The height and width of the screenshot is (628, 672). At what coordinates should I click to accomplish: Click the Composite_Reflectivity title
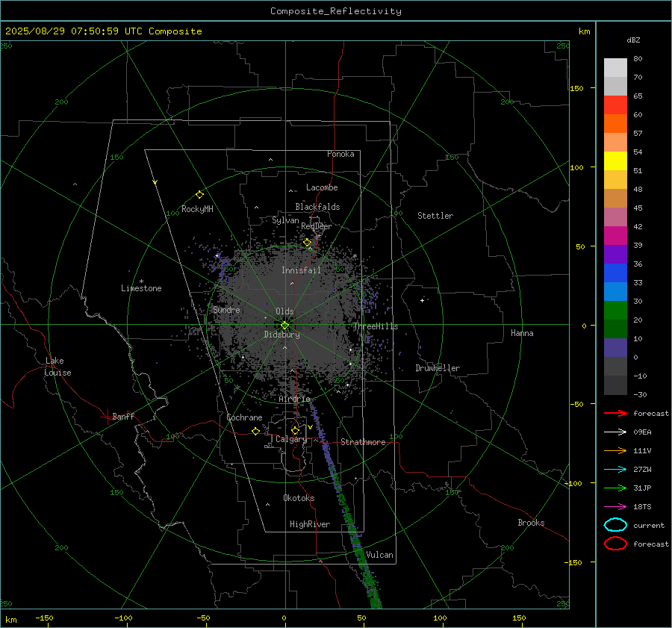[x=336, y=11]
